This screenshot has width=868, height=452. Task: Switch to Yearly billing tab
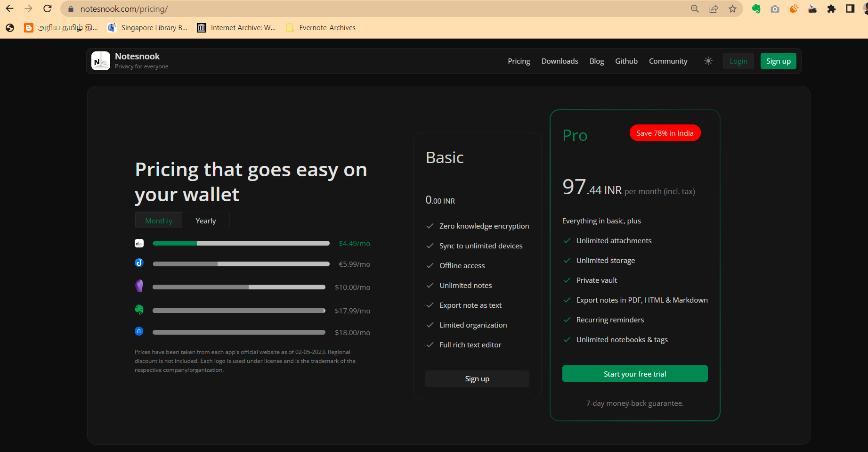click(x=206, y=221)
